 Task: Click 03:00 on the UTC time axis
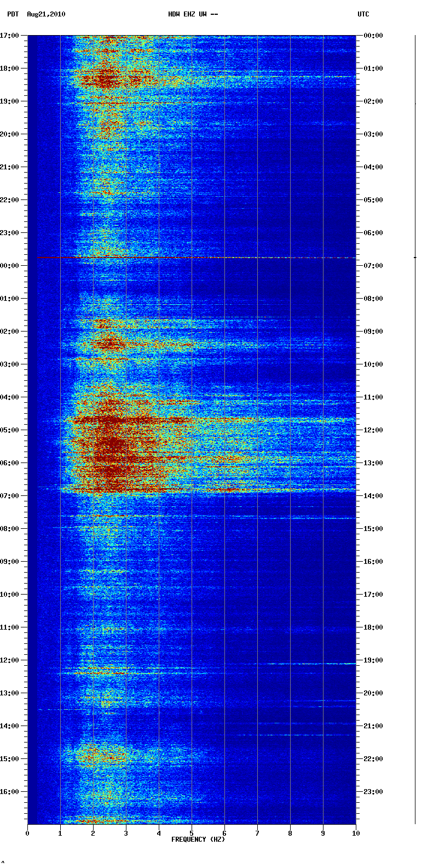click(x=373, y=134)
